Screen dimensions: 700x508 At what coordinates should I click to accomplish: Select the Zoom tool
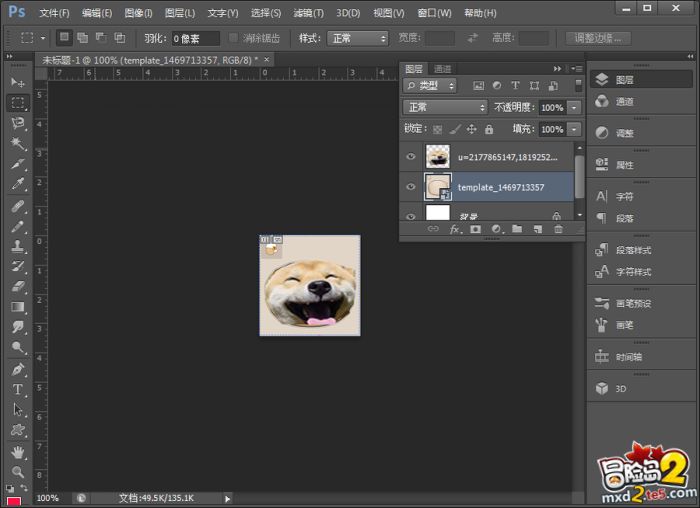[18, 472]
